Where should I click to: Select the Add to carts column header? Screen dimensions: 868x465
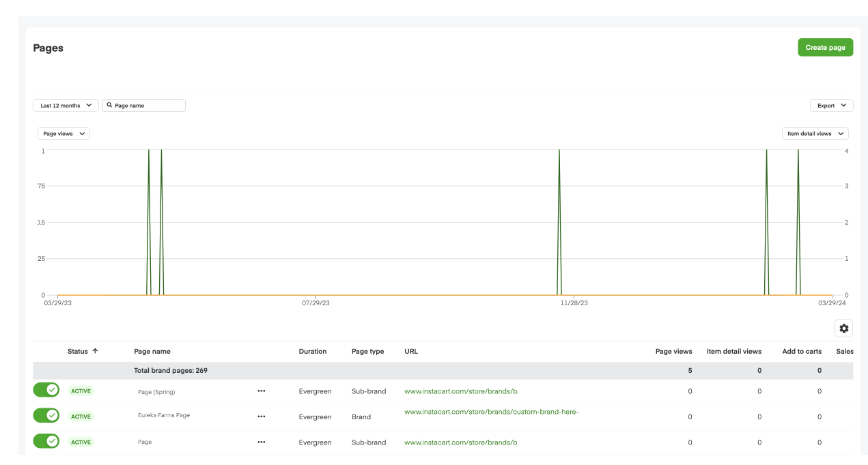coord(802,351)
